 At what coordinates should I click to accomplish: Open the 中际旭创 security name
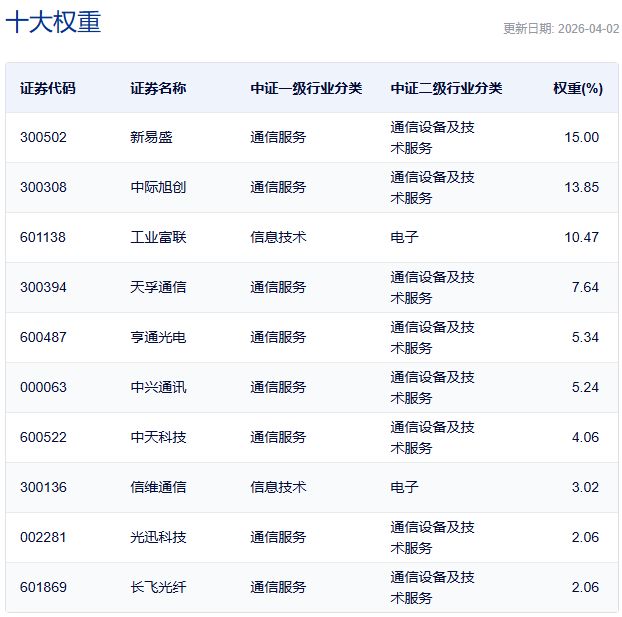(158, 187)
